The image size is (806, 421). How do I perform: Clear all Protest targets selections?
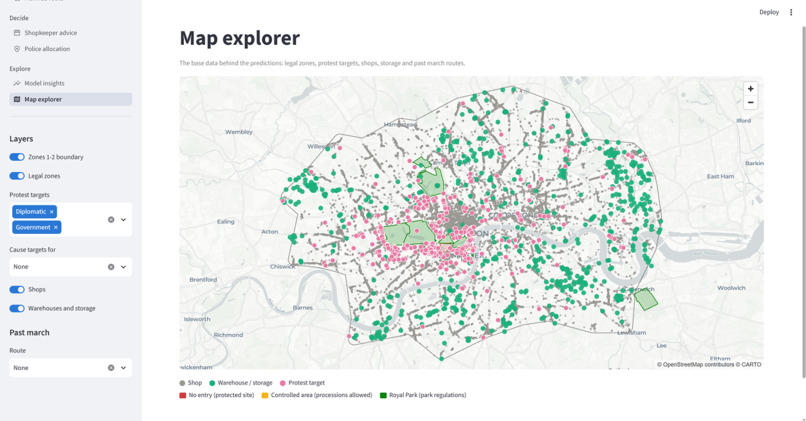pos(111,219)
